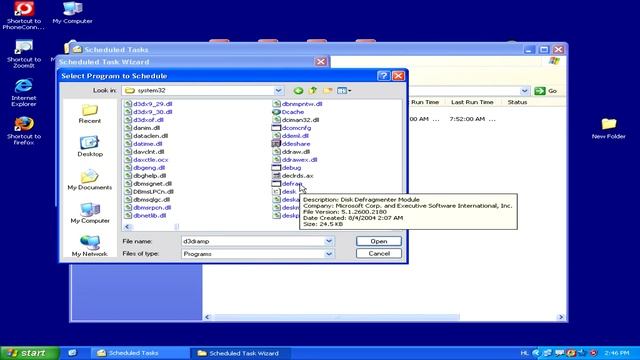This screenshot has height=360, width=640.
Task: Expand address bar dropdown in Scheduled Tasks
Action: click(524, 91)
